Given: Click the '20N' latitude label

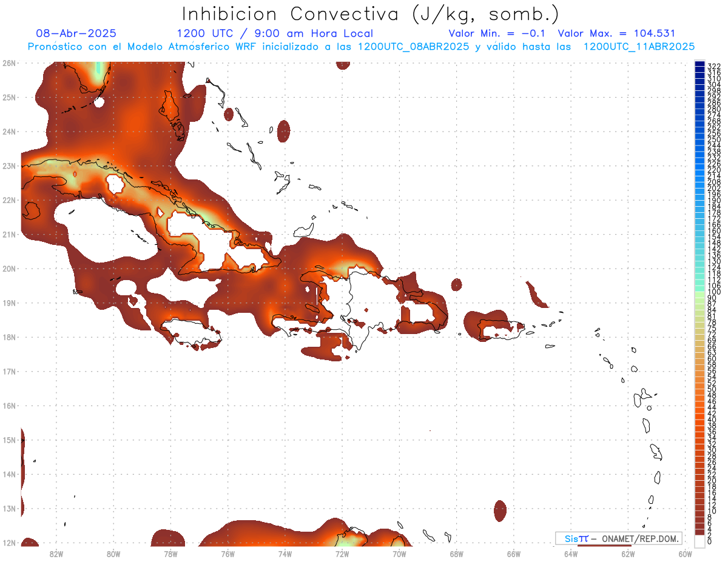Looking at the screenshot, I should tap(9, 269).
